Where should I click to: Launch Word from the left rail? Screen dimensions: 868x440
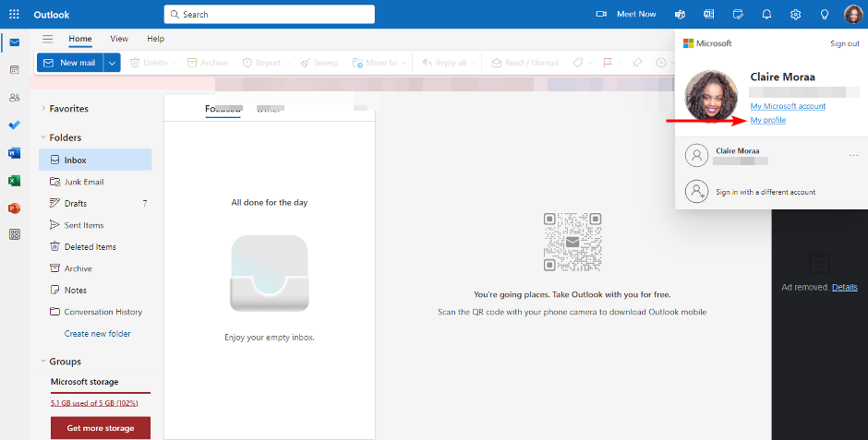tap(15, 153)
